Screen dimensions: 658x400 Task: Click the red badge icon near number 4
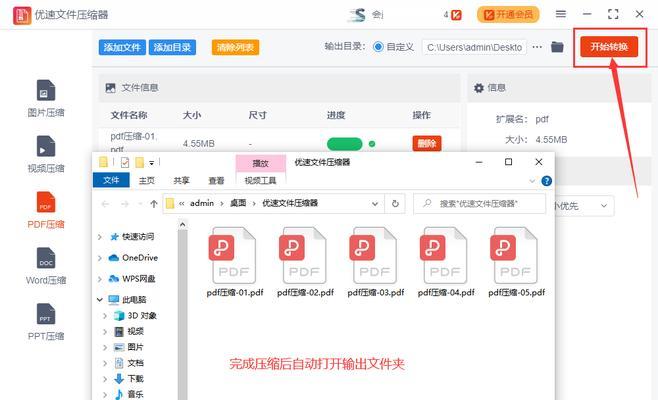coord(456,15)
